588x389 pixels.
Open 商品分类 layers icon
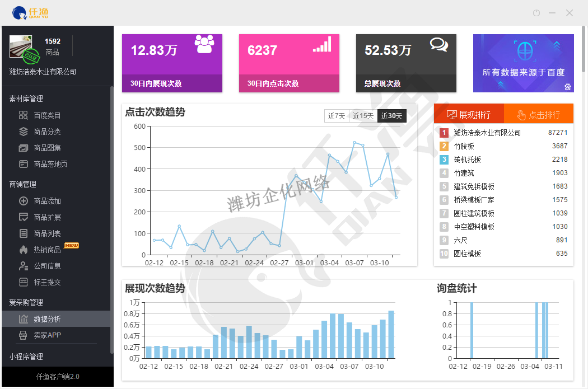(24, 132)
